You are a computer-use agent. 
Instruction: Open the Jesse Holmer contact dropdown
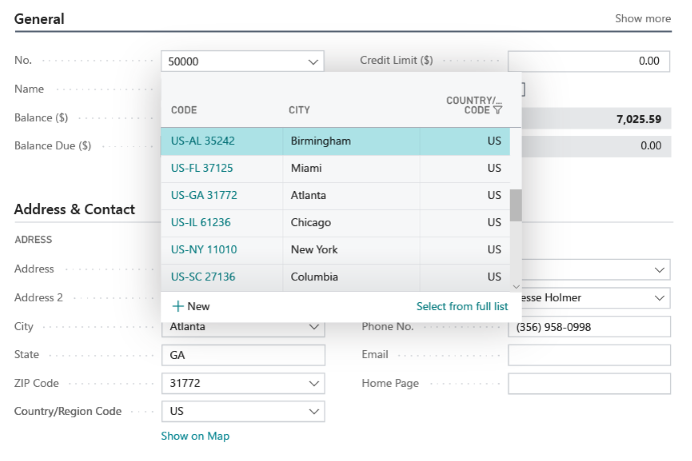[x=659, y=298]
